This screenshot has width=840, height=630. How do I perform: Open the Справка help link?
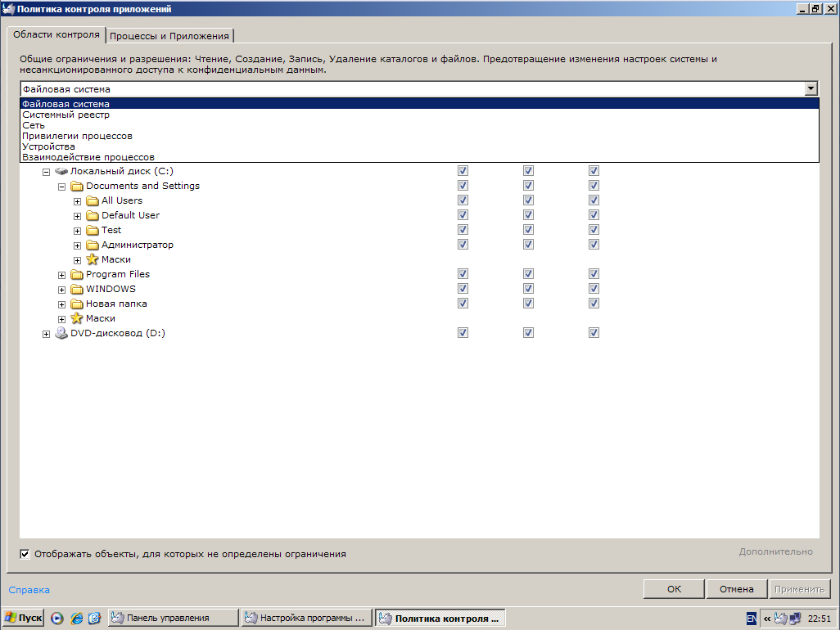[29, 590]
